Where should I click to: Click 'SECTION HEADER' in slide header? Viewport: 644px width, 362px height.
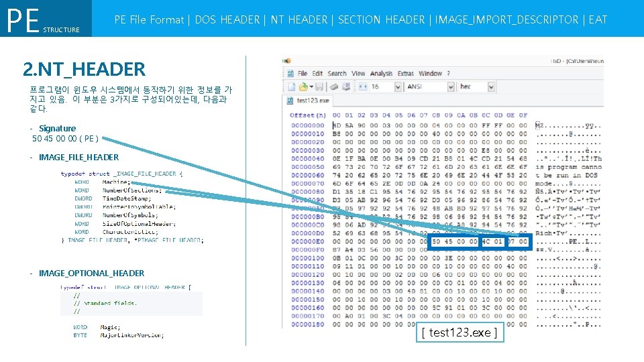tap(381, 19)
